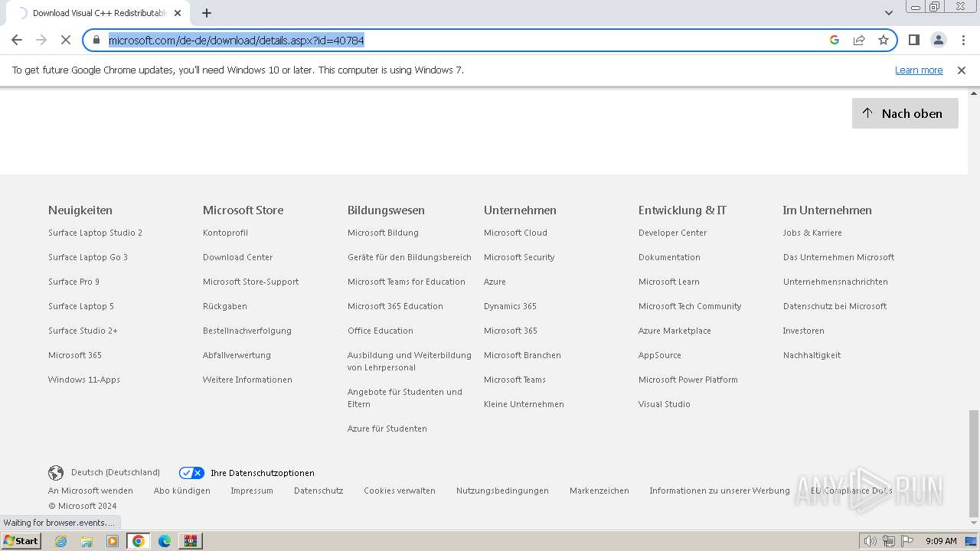
Task: Open the tab search chevron
Action: tap(889, 13)
